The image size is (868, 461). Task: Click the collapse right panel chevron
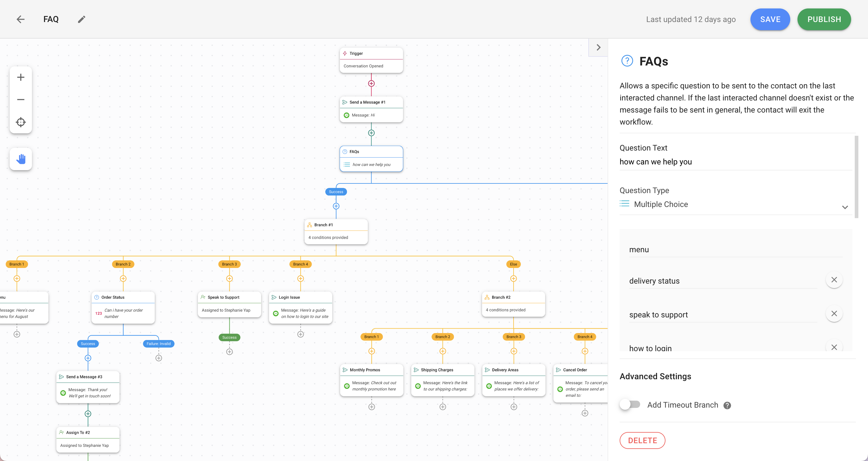point(598,47)
